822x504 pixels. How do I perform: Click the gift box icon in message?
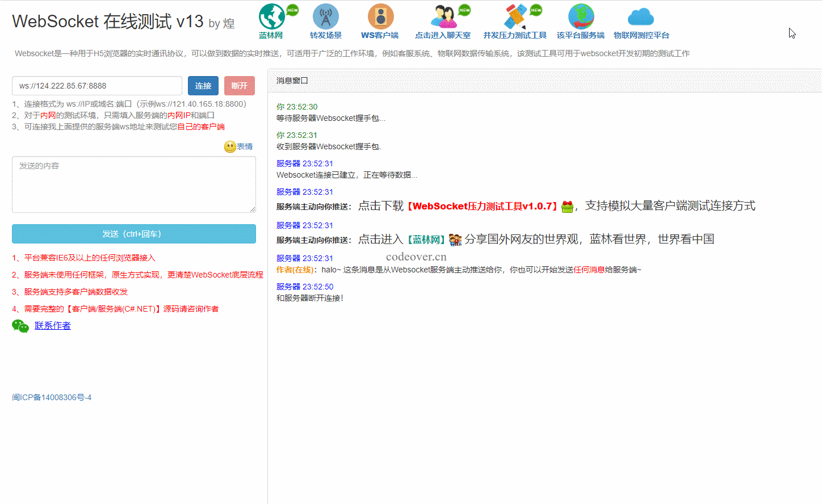(x=567, y=207)
